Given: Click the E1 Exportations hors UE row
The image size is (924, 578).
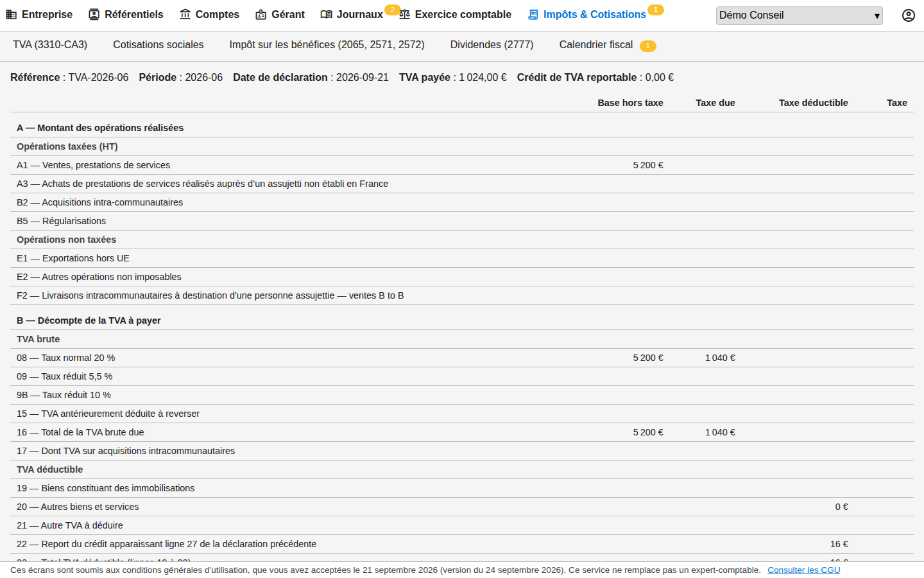Looking at the screenshot, I should (x=462, y=258).
